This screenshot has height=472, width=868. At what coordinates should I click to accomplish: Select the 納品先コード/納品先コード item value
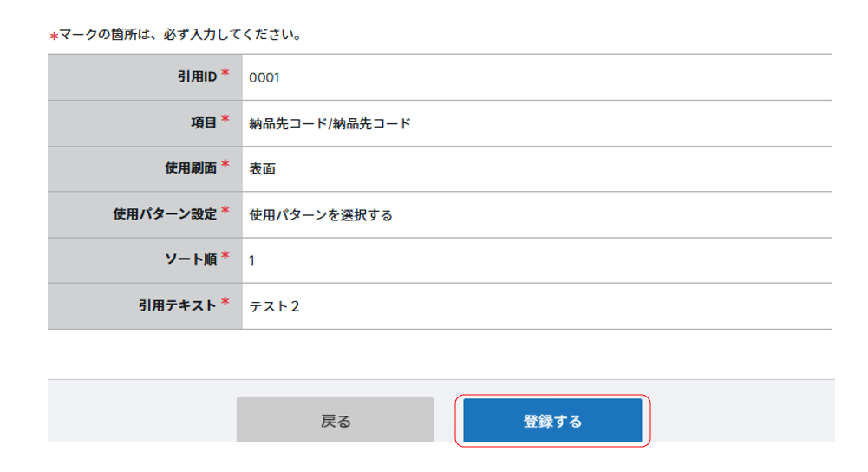[330, 124]
